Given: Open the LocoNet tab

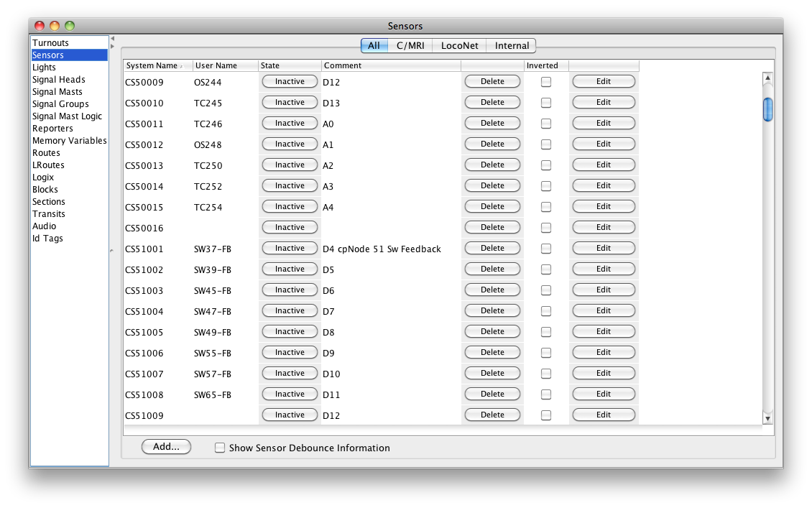Looking at the screenshot, I should click(459, 46).
